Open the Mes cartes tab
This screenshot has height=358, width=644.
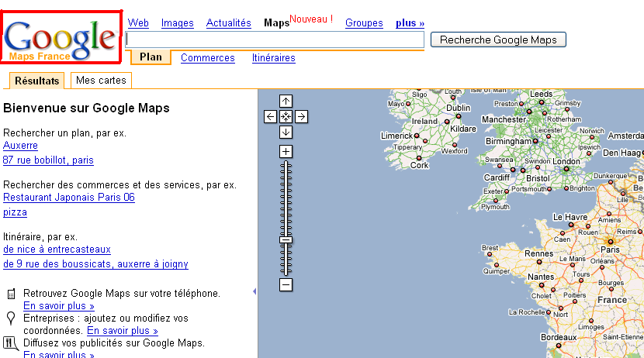[101, 81]
